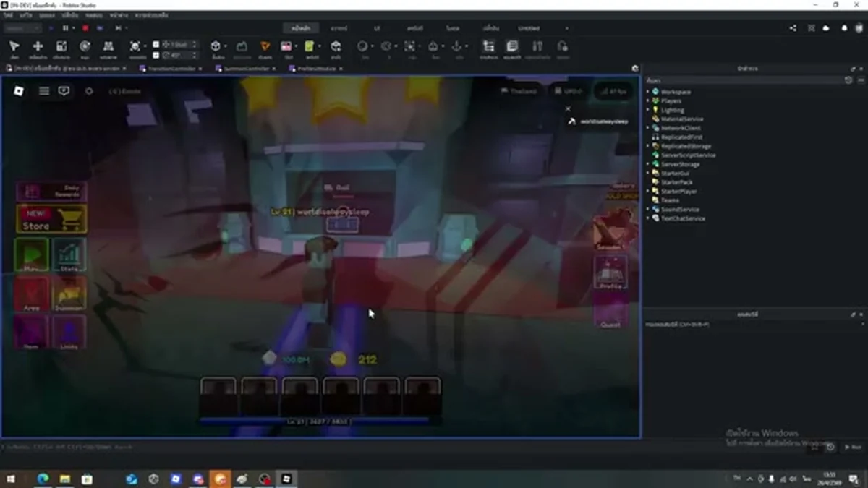Viewport: 868px width, 488px height.
Task: Click the green Script toolbar icon
Action: 310,46
